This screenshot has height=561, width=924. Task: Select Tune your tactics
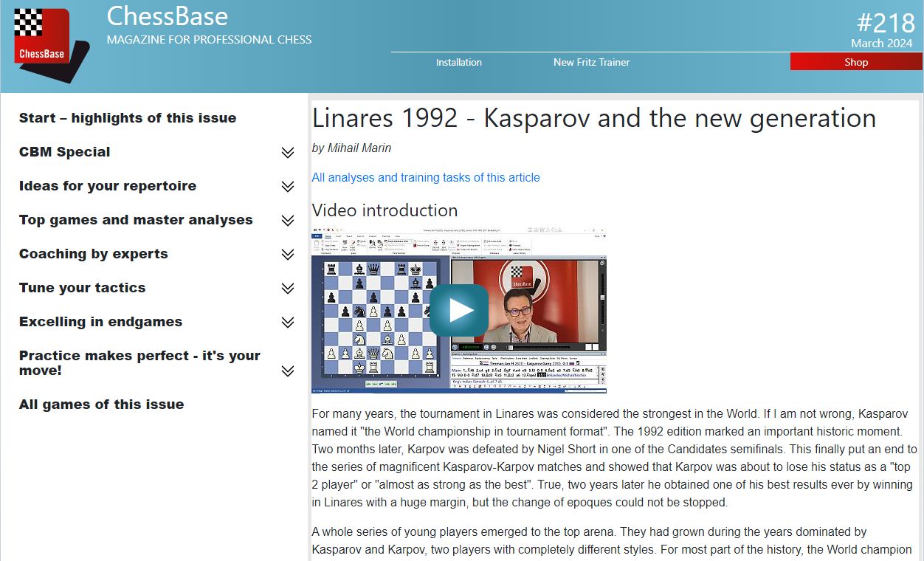pos(83,288)
